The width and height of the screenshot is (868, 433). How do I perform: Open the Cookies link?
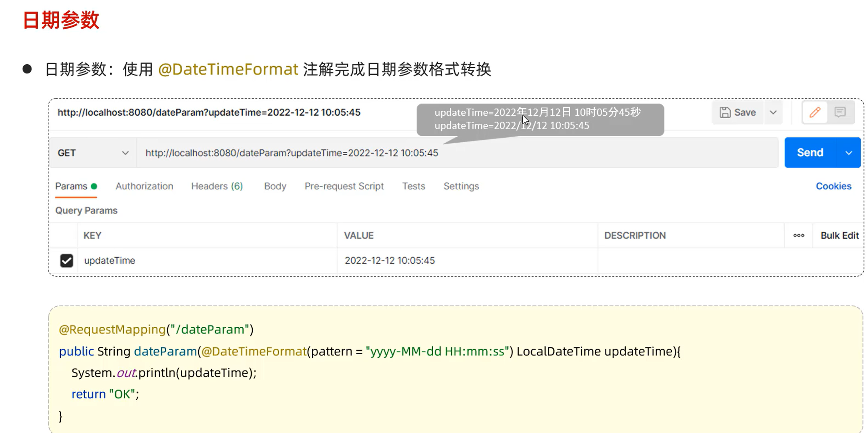[x=833, y=186]
